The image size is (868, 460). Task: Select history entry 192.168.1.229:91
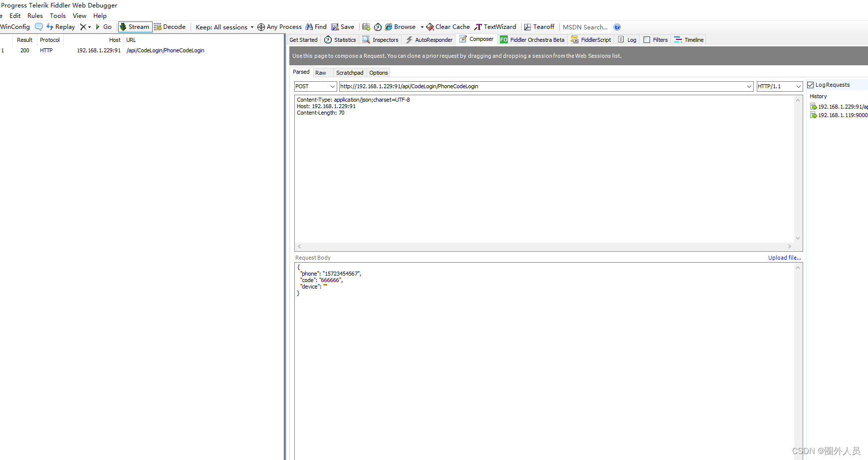(x=839, y=107)
